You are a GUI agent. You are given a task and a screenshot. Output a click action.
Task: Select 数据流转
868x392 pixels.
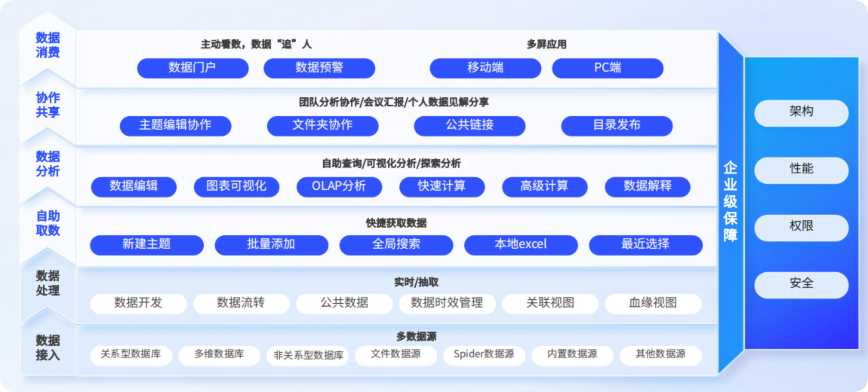241,304
